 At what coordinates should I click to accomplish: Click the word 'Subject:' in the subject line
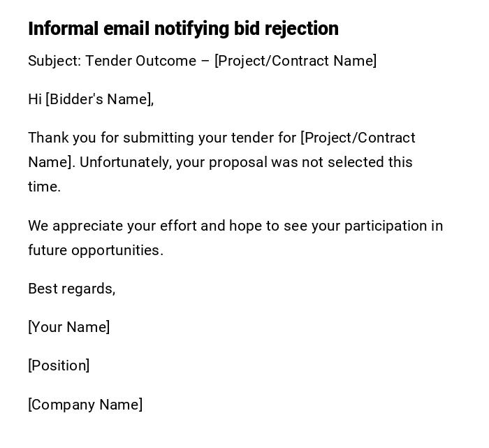[x=54, y=61]
